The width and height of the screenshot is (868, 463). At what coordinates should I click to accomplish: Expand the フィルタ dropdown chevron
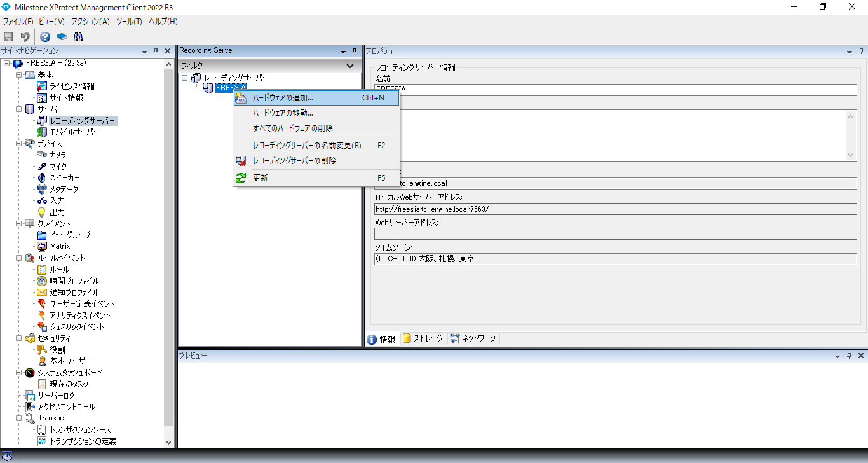click(x=349, y=66)
